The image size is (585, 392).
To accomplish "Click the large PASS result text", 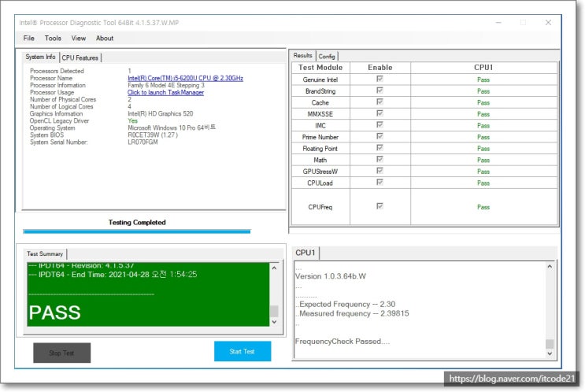I will click(55, 312).
